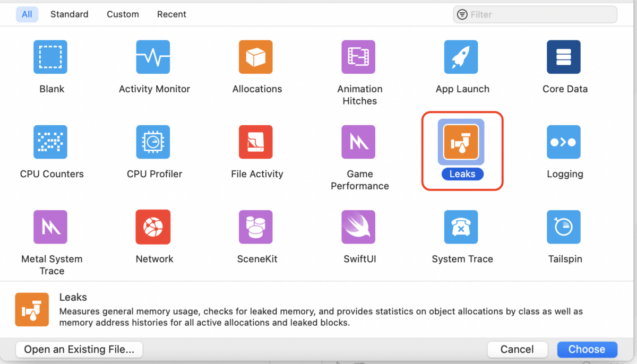Open the Recent tab

pyautogui.click(x=171, y=14)
